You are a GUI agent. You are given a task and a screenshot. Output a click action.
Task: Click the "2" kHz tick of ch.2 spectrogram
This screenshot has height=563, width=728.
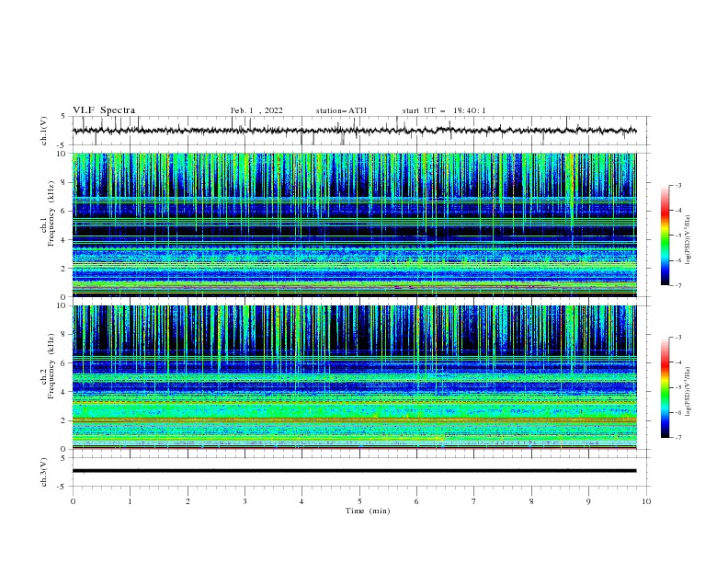click(64, 420)
